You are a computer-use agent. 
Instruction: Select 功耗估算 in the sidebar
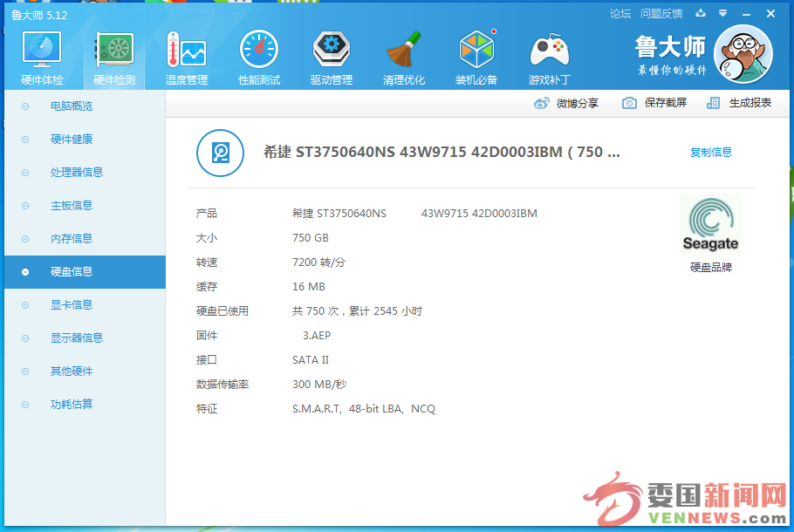(86, 405)
